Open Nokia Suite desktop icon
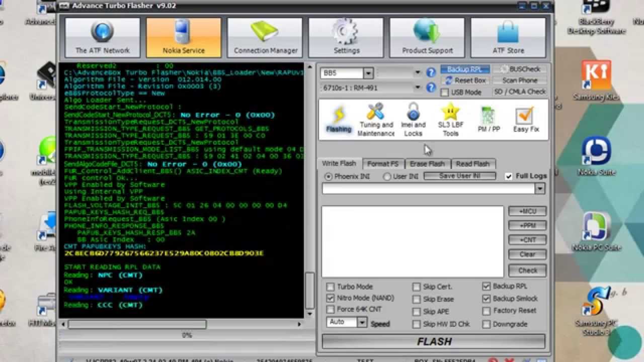Image resolution: width=644 pixels, height=362 pixels. coord(596,156)
